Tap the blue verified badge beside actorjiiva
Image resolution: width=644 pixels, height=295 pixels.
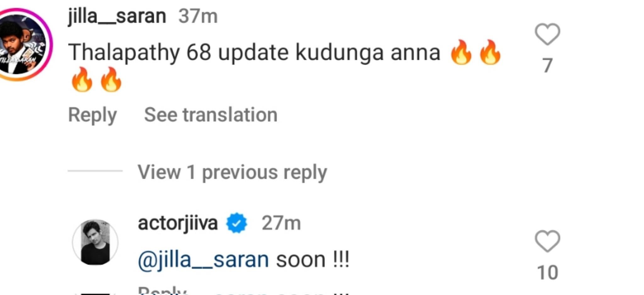click(x=237, y=223)
